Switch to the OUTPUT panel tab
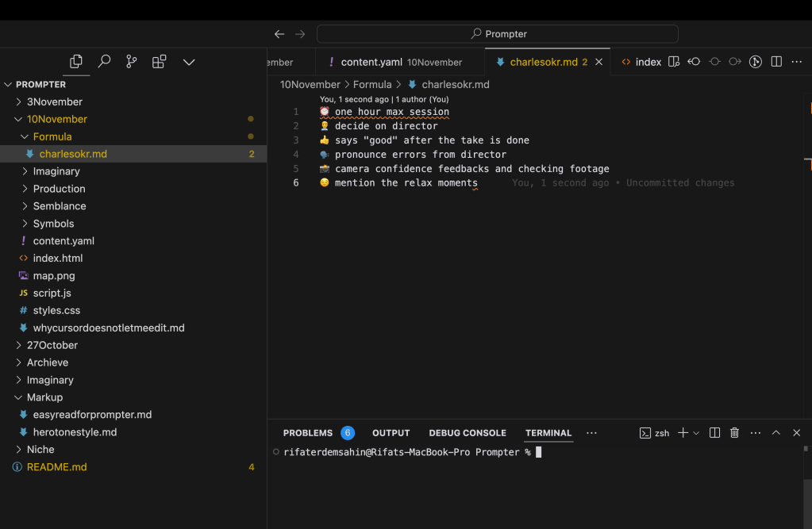 point(391,433)
